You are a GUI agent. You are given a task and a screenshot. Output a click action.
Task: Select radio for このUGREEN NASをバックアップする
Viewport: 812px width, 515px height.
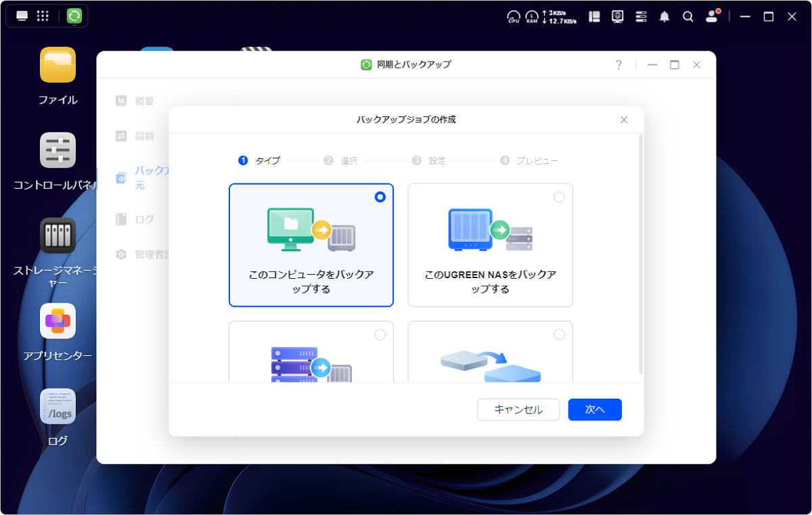click(x=559, y=197)
